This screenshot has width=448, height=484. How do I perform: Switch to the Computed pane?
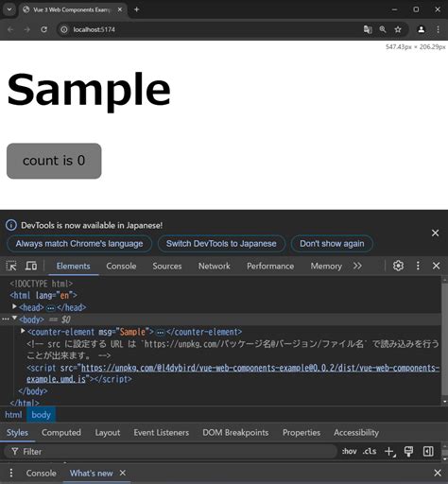61,433
